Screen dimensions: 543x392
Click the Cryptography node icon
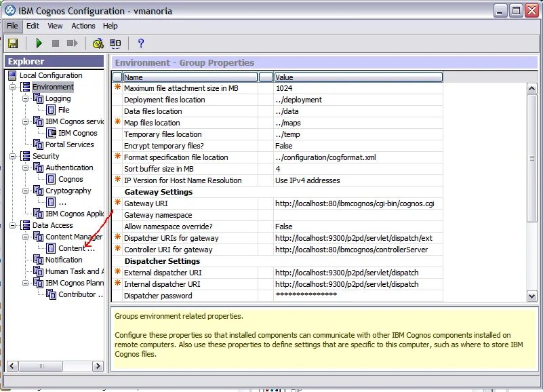click(38, 191)
